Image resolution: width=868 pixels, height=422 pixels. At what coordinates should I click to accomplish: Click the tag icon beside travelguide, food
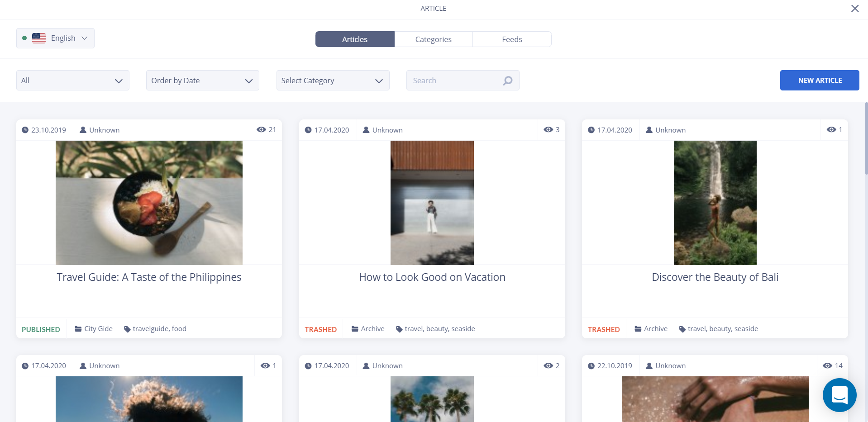point(127,329)
